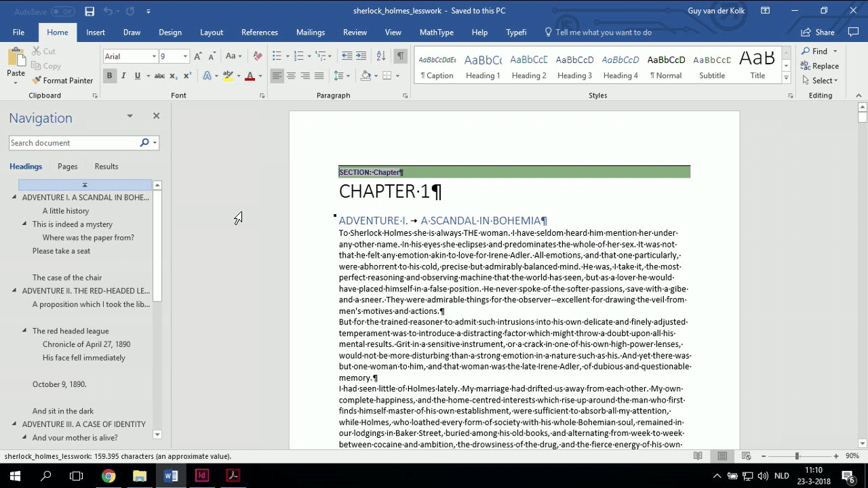Switch to the References tab

[x=260, y=32]
